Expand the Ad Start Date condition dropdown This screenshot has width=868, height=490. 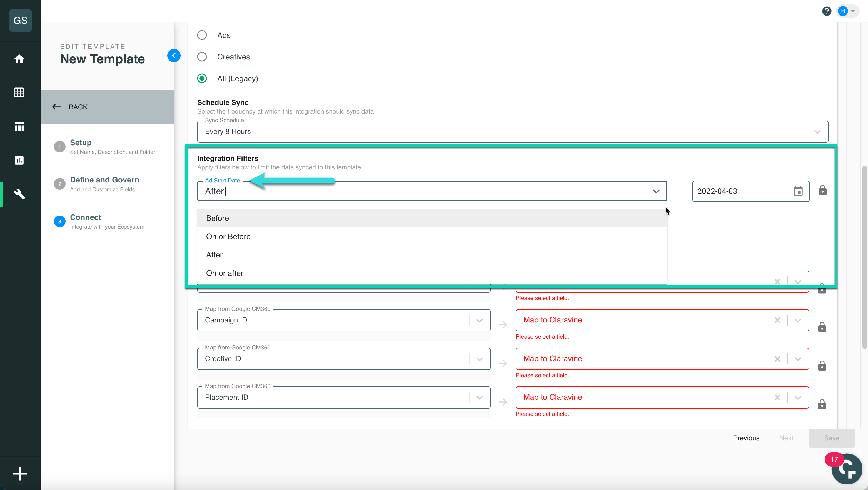[656, 191]
